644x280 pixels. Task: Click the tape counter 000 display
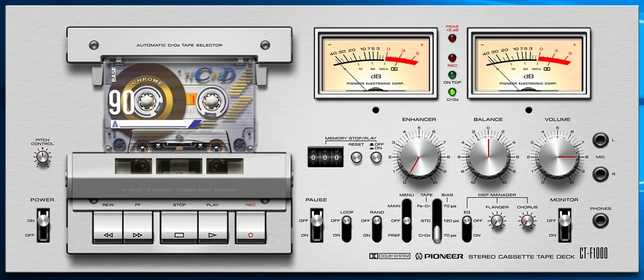click(326, 157)
